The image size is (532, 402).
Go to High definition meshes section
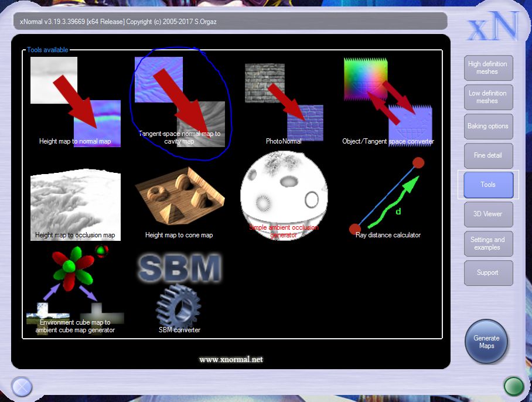(x=488, y=68)
